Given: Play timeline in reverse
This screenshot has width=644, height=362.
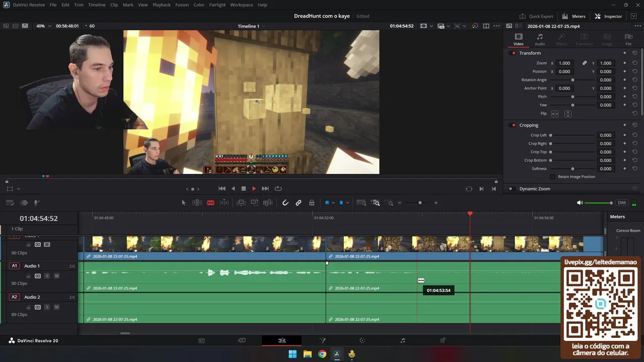Looking at the screenshot, I should pyautogui.click(x=233, y=189).
